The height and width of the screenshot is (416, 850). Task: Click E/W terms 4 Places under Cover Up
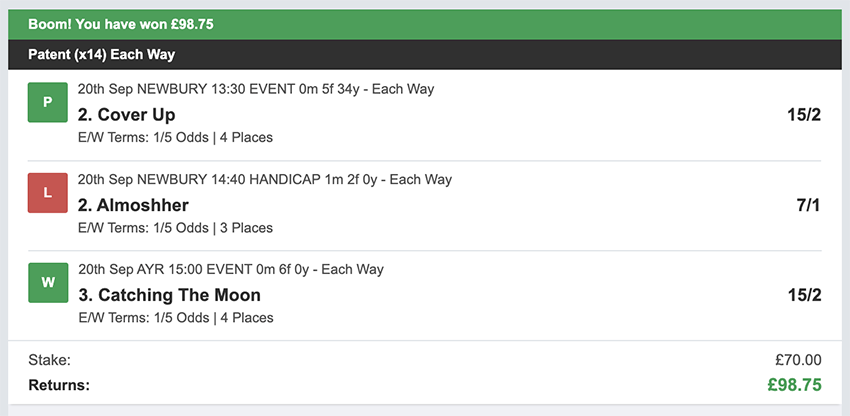(x=175, y=137)
